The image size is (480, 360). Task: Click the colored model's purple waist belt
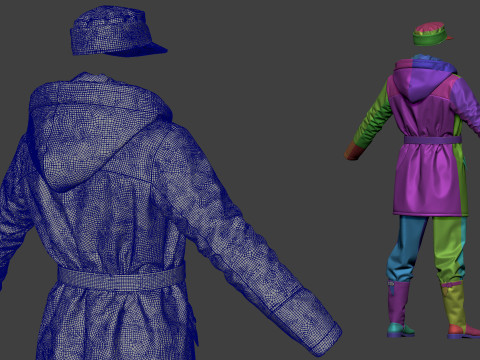coord(433,140)
